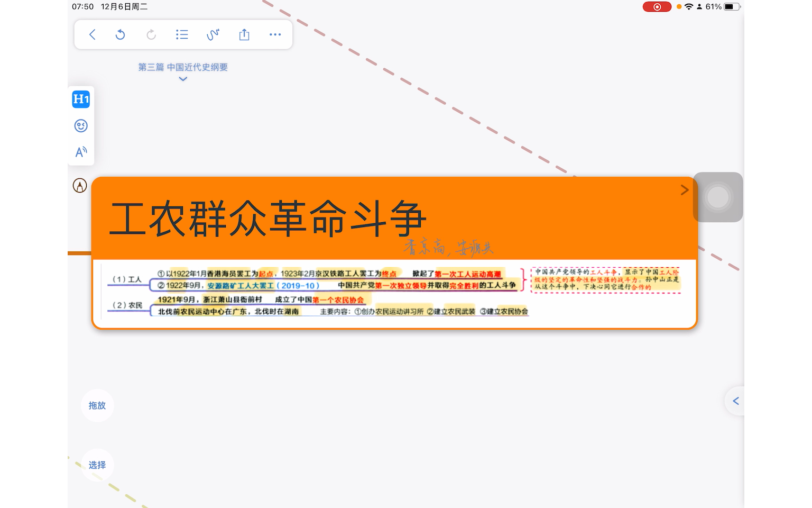Open the outline list view

[x=182, y=35]
